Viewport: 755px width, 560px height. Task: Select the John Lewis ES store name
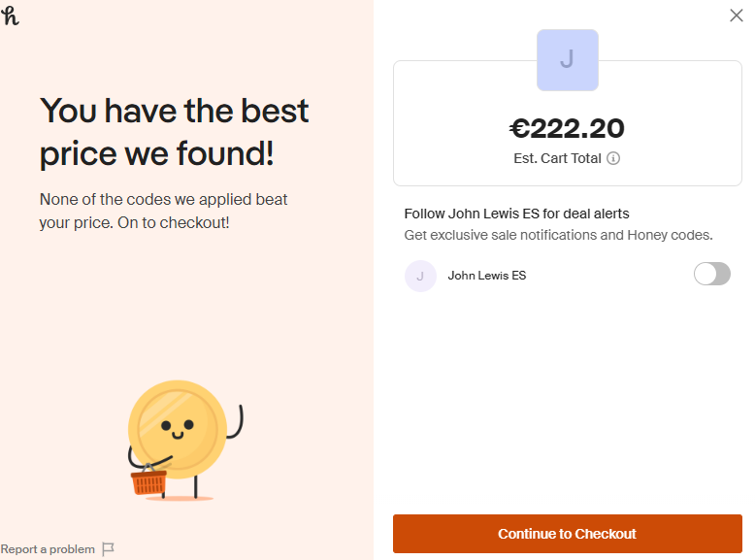[x=487, y=276]
